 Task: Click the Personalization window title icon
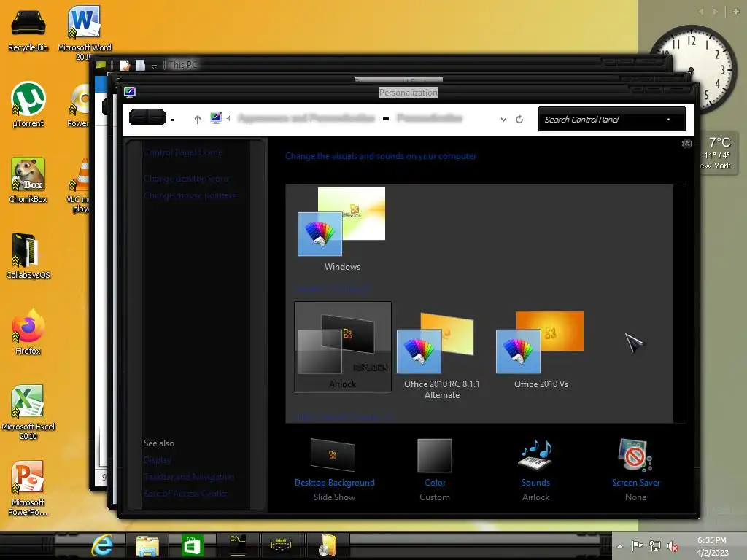pos(130,92)
